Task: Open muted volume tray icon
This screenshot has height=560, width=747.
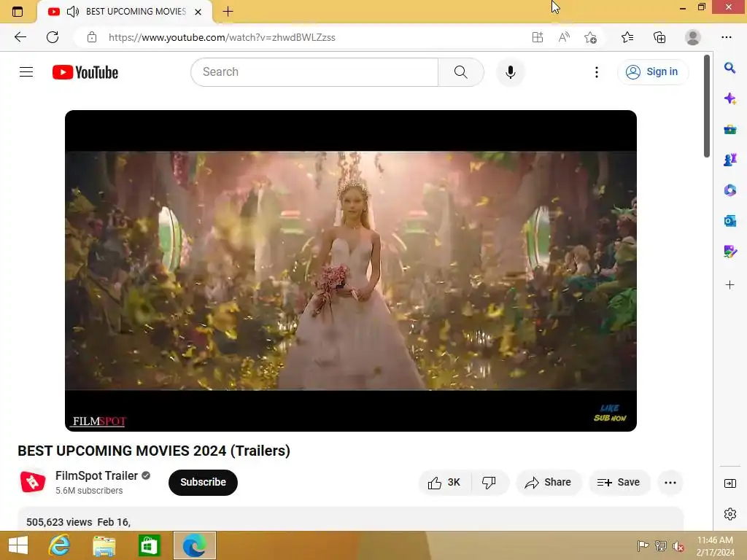Action: [678, 546]
